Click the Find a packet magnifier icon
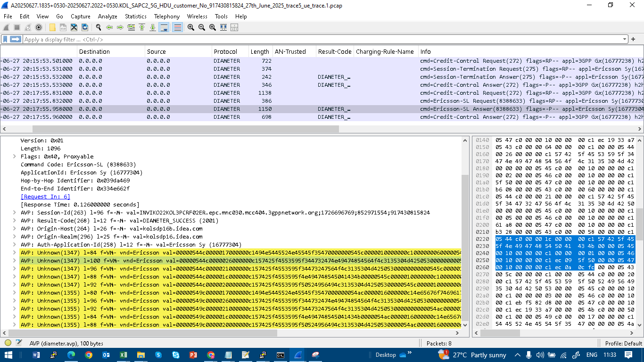Screen dimensions: 644x362 coord(99,27)
